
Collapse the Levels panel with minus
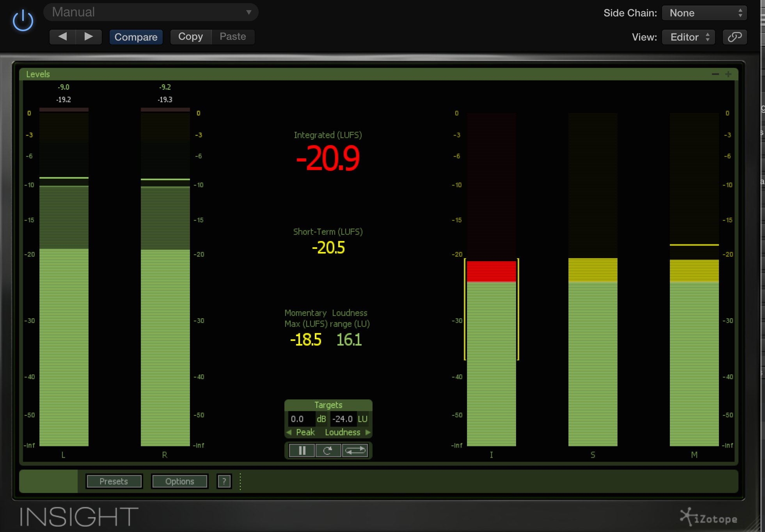click(x=715, y=74)
